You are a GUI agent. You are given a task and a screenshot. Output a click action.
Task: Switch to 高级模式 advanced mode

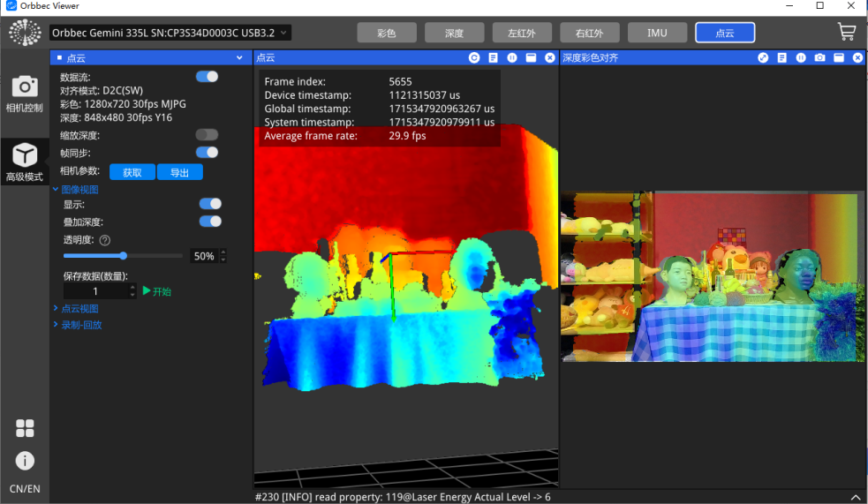click(x=24, y=162)
